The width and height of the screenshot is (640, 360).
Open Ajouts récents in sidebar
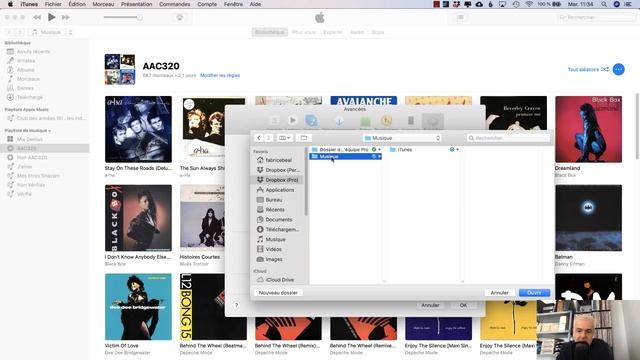33,51
